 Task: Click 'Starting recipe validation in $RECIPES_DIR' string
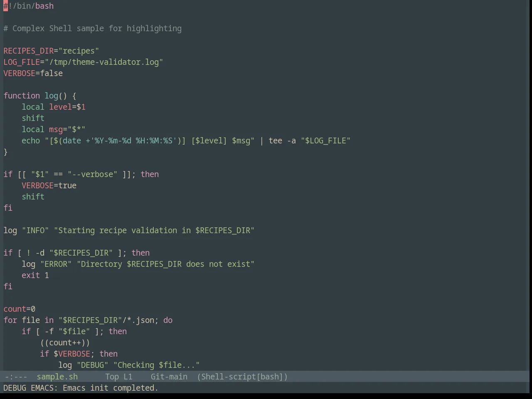(x=154, y=230)
